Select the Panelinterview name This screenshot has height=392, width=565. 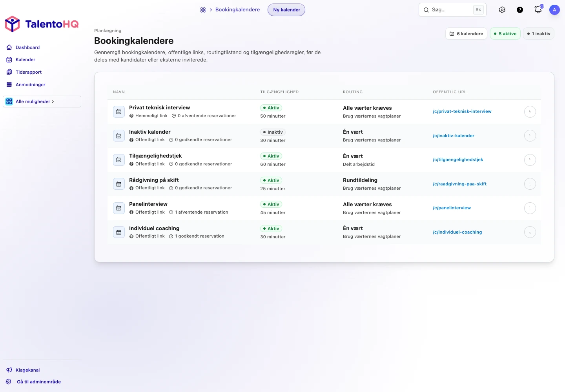[148, 204]
